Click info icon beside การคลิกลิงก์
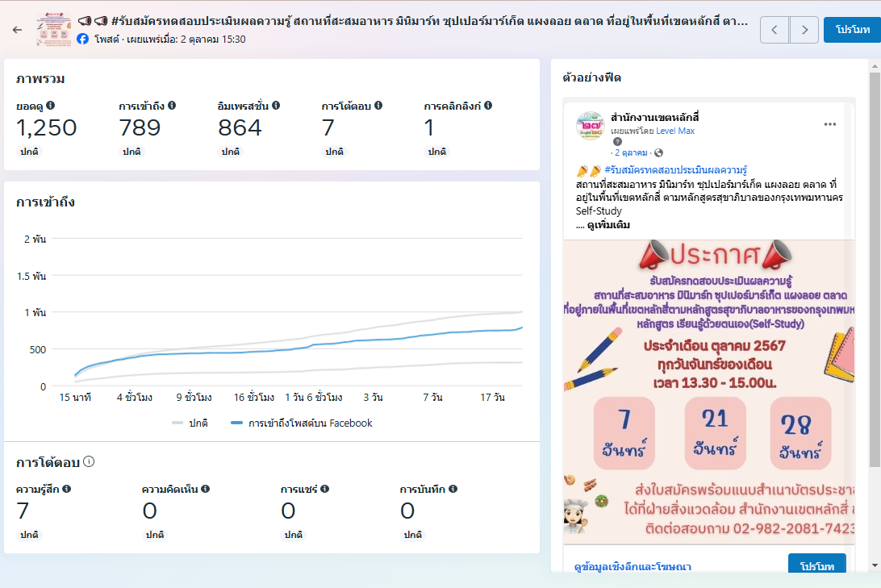Image resolution: width=881 pixels, height=588 pixels. 488,106
